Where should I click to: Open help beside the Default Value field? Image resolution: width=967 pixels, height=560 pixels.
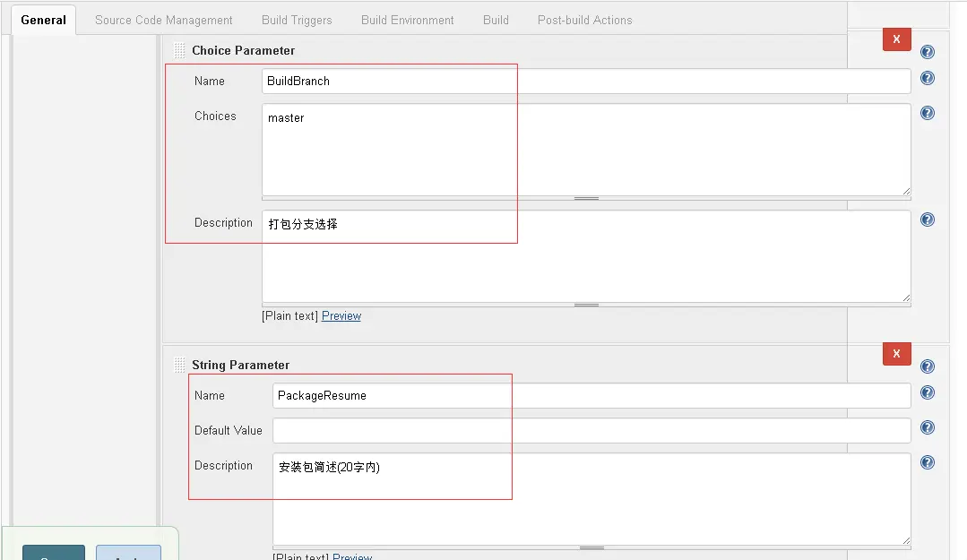[x=928, y=428]
